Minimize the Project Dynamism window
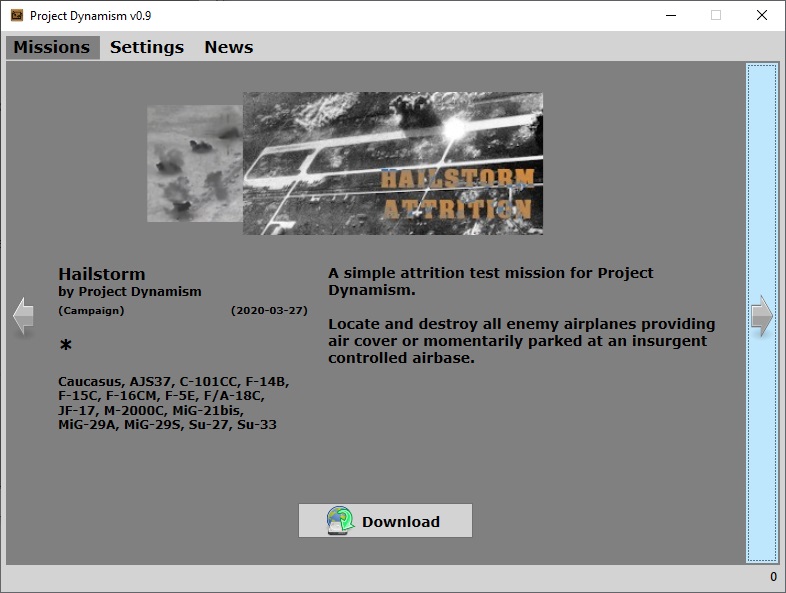Viewport: 786px width, 593px height. [669, 16]
